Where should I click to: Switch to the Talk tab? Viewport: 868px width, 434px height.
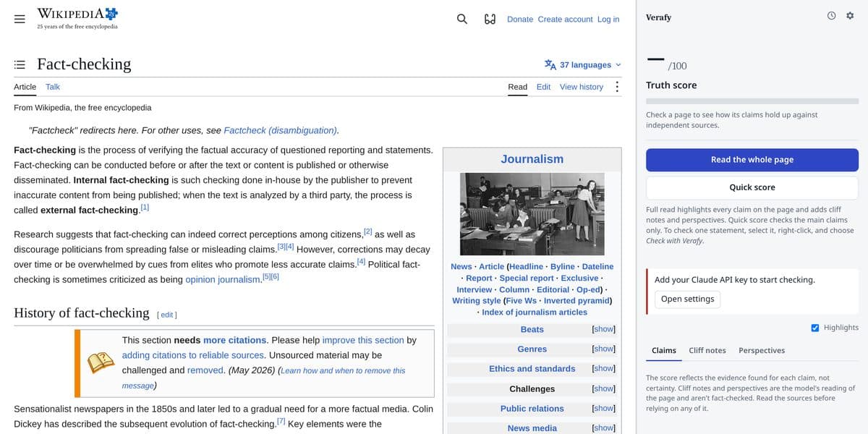pyautogui.click(x=53, y=87)
